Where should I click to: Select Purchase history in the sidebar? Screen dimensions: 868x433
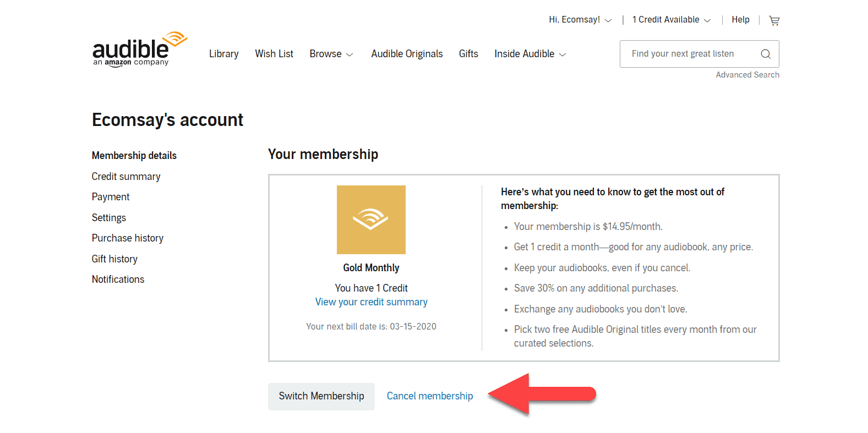point(127,238)
